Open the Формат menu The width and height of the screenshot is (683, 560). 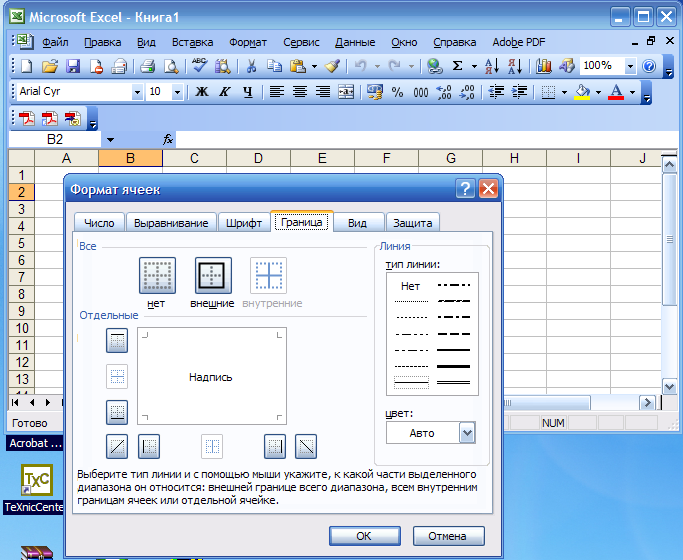[x=248, y=42]
